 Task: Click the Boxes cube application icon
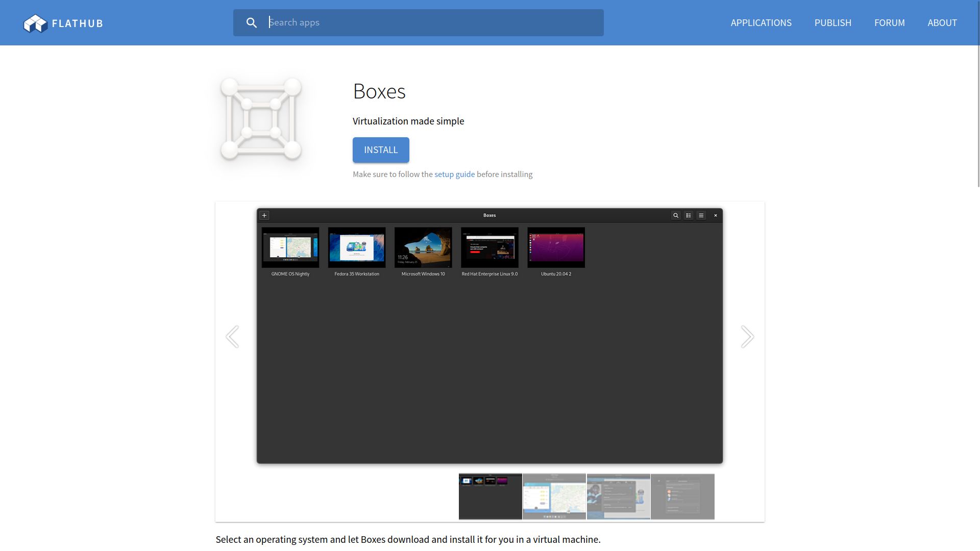(x=260, y=119)
